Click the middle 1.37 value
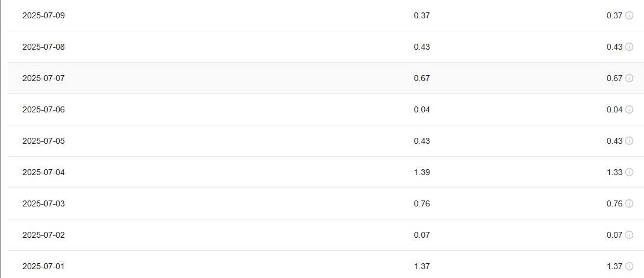 [x=422, y=267]
